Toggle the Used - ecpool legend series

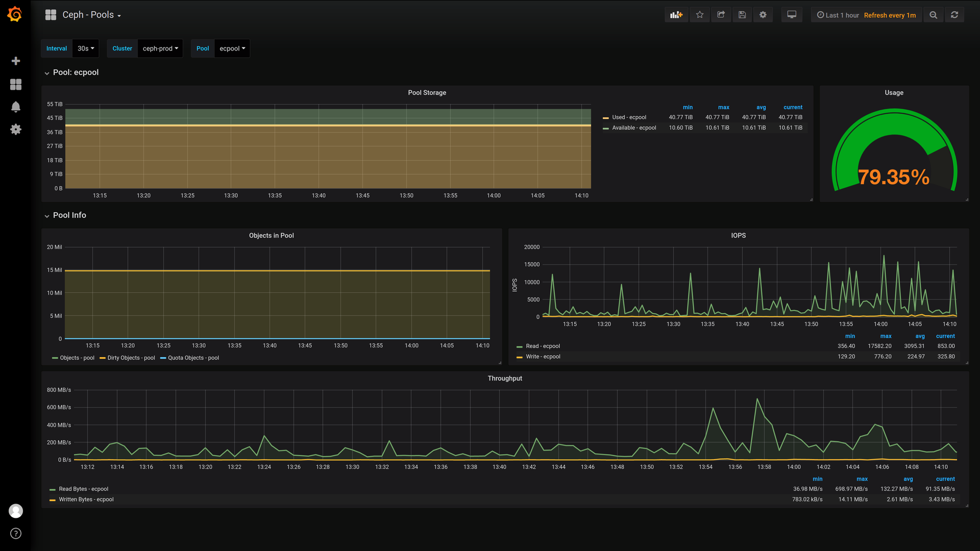coord(629,117)
